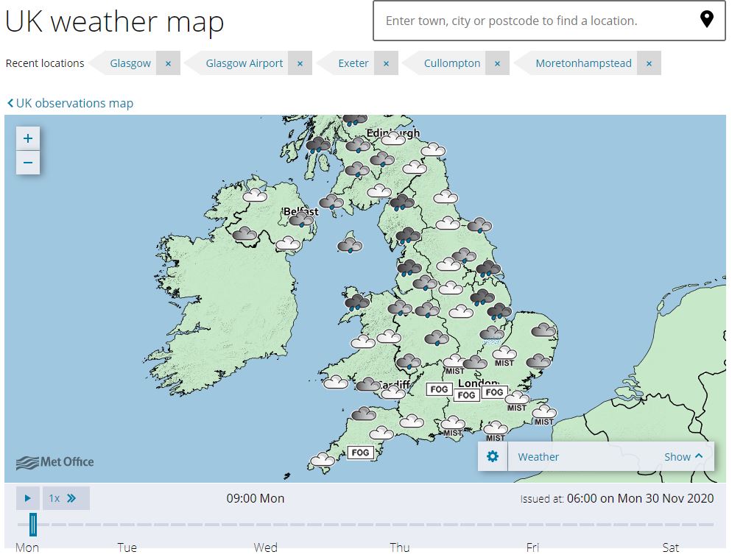Viewport: 732px width, 560px height.
Task: Click the location pin icon in the search bar
Action: pyautogui.click(x=708, y=21)
